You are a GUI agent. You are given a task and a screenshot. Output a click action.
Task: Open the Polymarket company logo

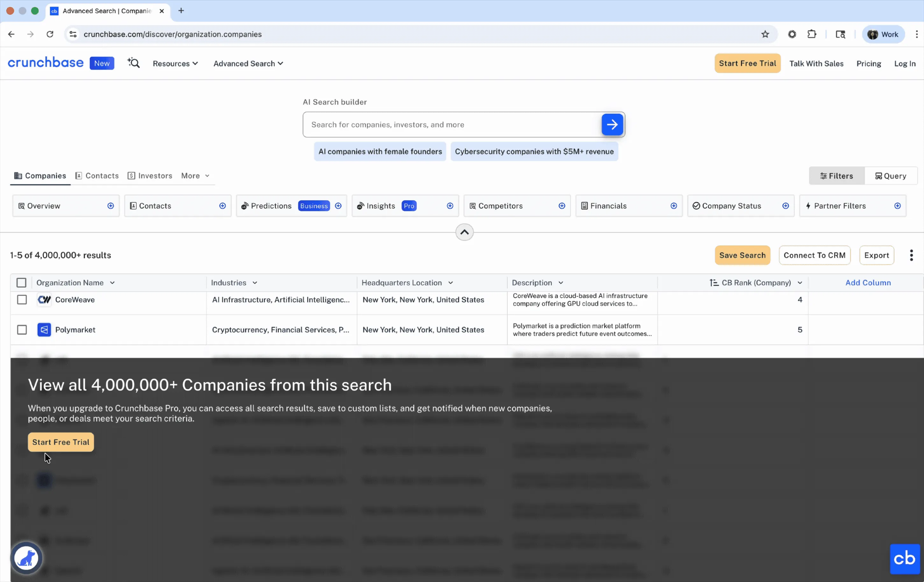click(x=44, y=330)
